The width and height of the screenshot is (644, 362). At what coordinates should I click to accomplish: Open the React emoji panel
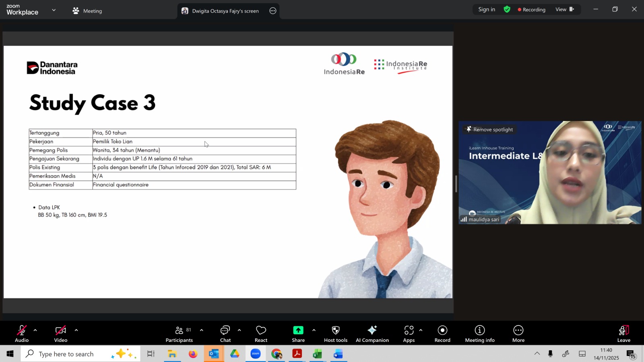[x=261, y=333]
